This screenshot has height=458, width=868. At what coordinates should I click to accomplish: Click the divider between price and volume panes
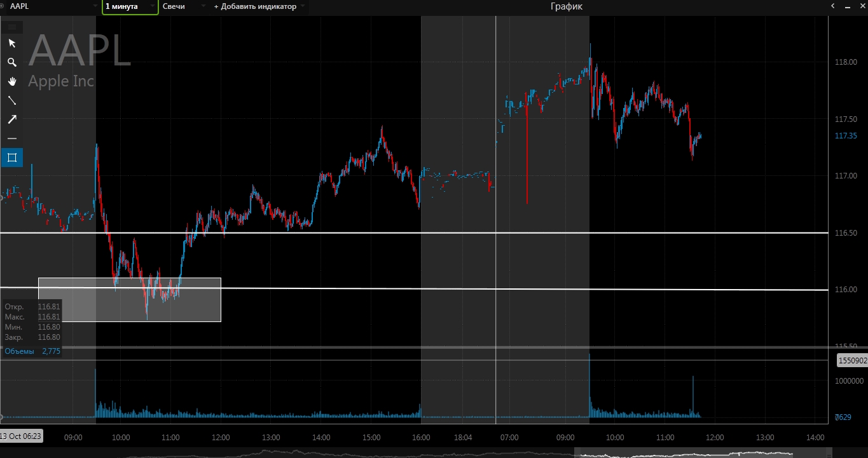click(x=413, y=347)
